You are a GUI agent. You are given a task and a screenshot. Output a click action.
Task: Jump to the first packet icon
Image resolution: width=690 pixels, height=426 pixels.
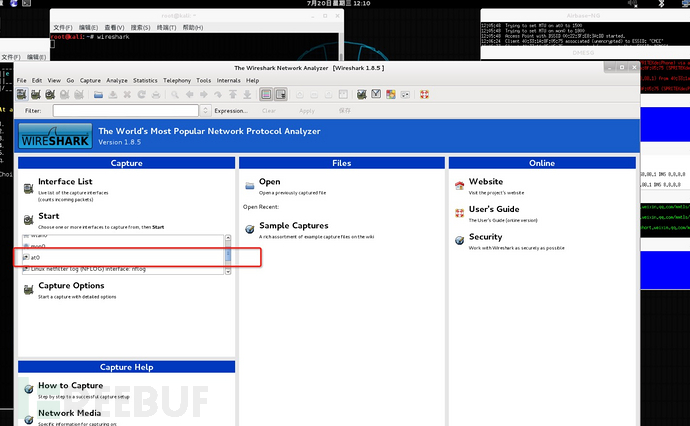(x=233, y=95)
